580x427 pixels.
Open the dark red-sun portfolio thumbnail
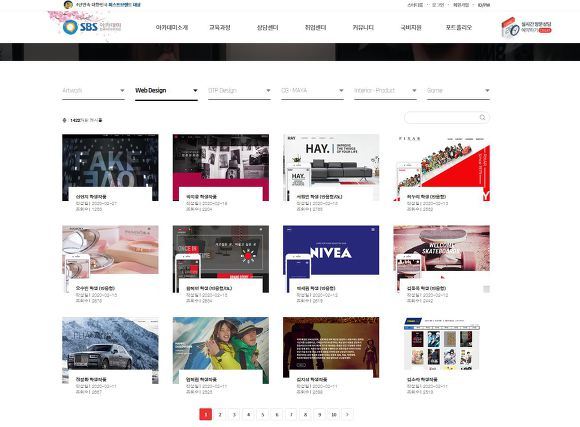(x=221, y=259)
